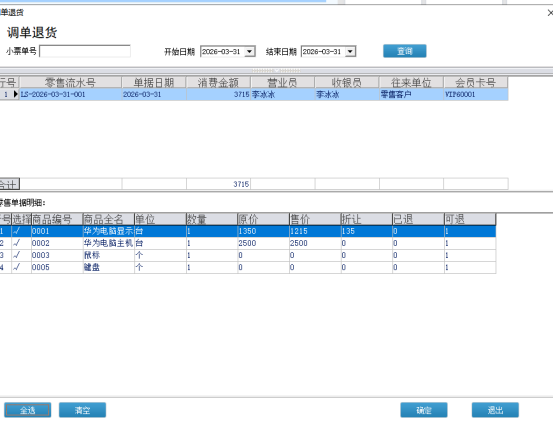Toggle selection checkmark for item 0001
Screen dimensions: 553x423
tap(16, 231)
